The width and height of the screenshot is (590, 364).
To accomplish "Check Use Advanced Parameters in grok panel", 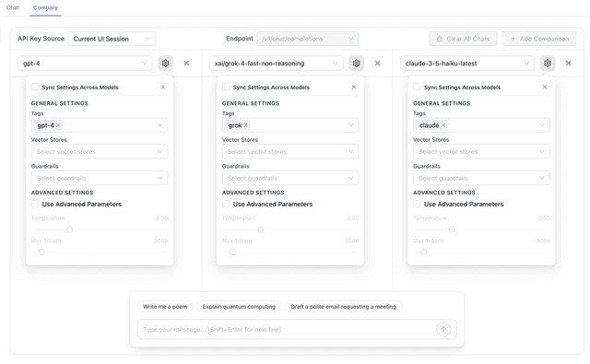I will [226, 204].
